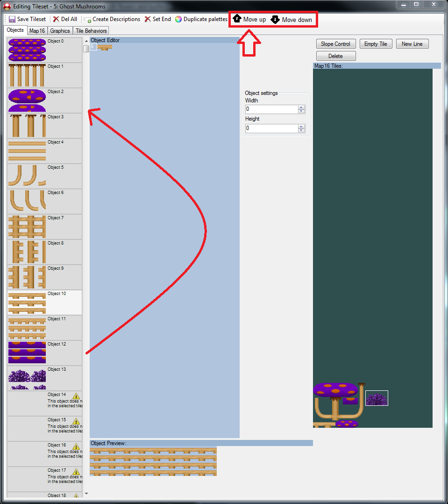Click the object list scroll up arrow
Viewport: 448px width, 504px height.
coord(86,41)
